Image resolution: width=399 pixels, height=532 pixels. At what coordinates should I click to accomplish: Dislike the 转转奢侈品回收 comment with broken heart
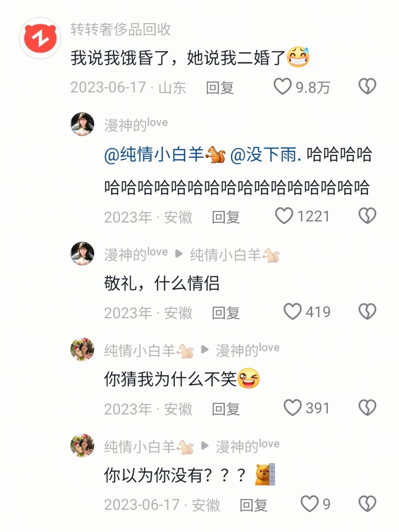pyautogui.click(x=367, y=86)
